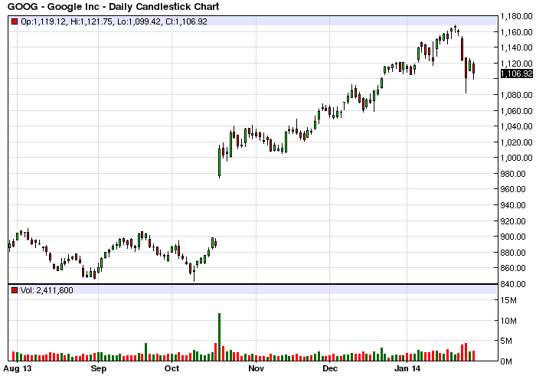Click the 'Nov' date axis label
Viewport: 536px width, 392px height.
click(256, 369)
